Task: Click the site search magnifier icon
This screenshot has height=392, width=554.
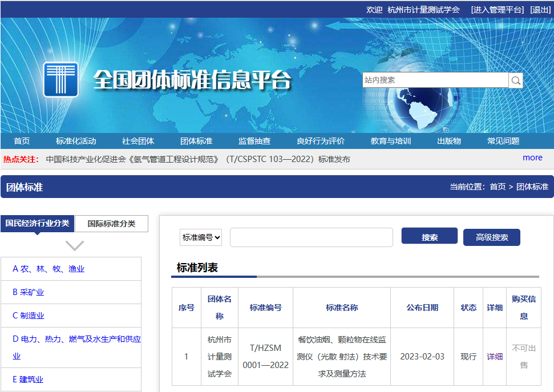Action: click(516, 80)
